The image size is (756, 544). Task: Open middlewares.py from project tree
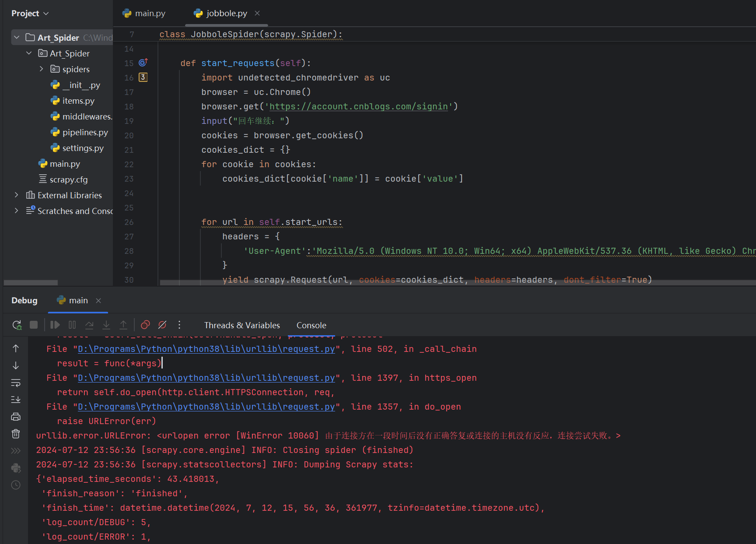[81, 116]
